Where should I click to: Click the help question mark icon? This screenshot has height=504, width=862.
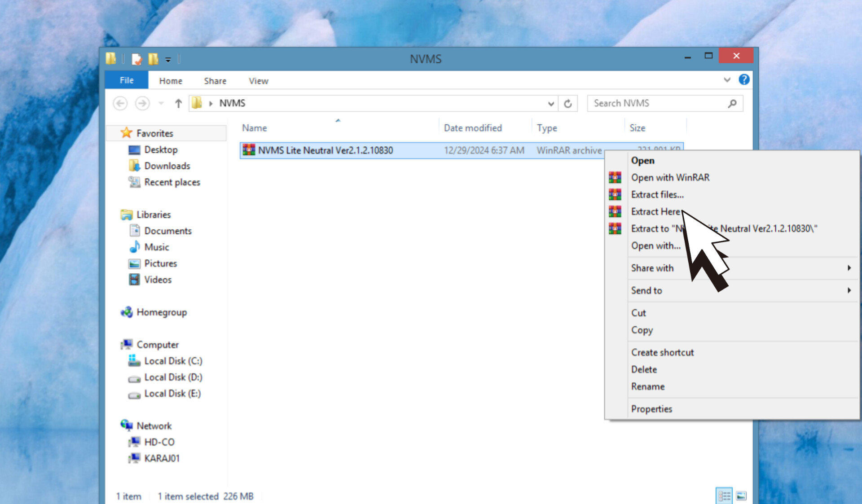pyautogui.click(x=743, y=80)
